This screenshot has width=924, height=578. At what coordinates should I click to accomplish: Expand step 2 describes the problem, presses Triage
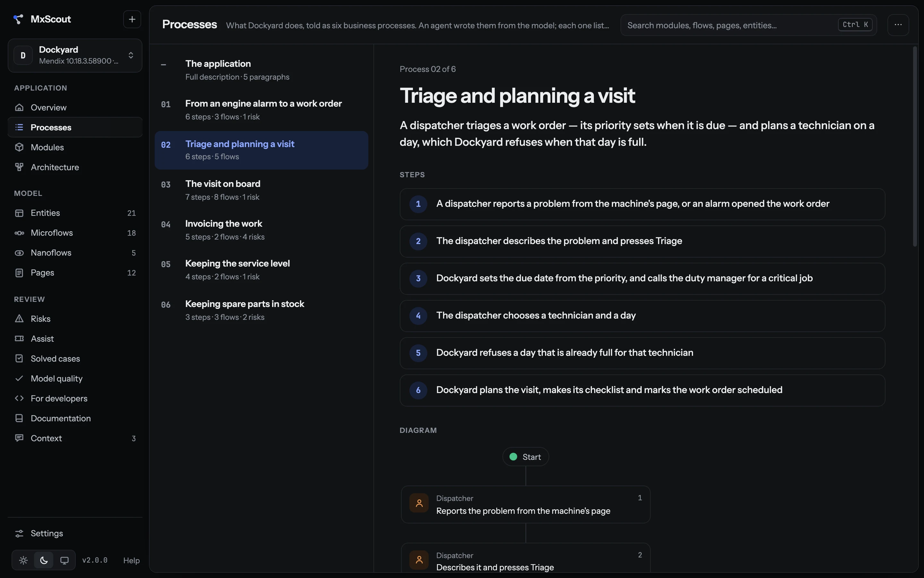[x=642, y=241]
